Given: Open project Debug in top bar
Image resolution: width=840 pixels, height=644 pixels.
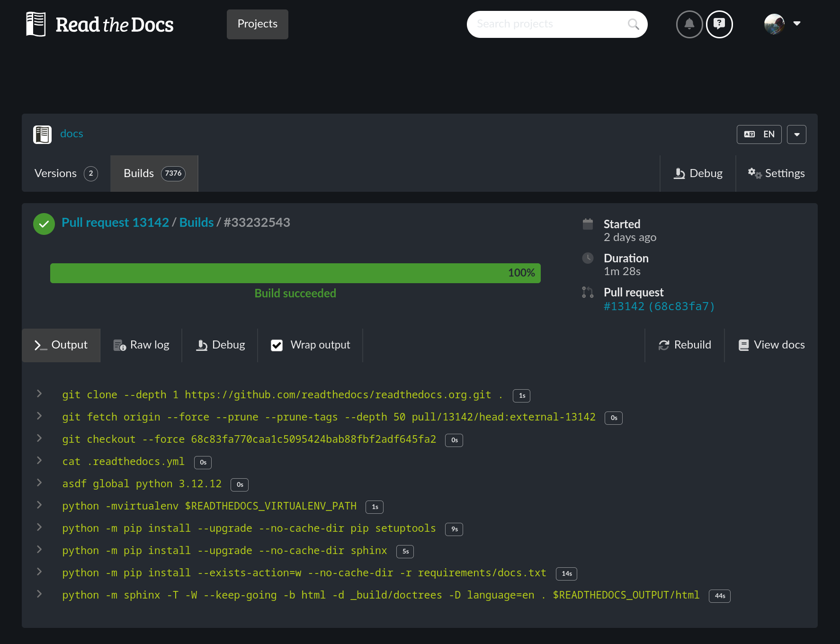Looking at the screenshot, I should [698, 173].
